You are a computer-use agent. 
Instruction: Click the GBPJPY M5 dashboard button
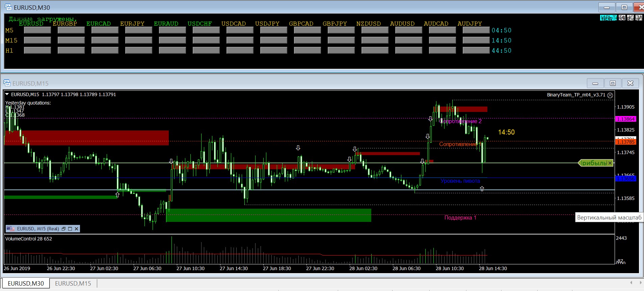pos(341,30)
